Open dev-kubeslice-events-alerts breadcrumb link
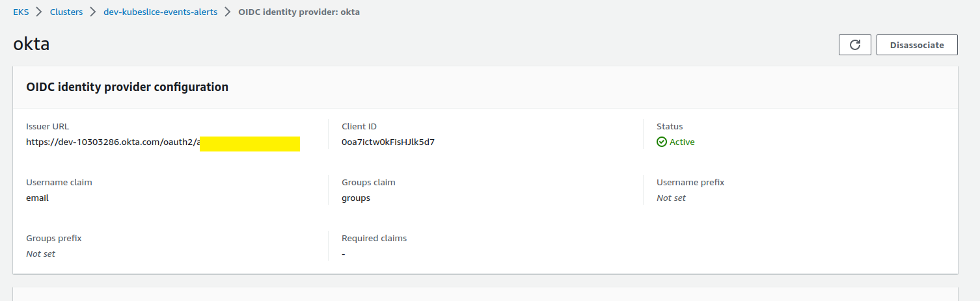 (x=161, y=12)
